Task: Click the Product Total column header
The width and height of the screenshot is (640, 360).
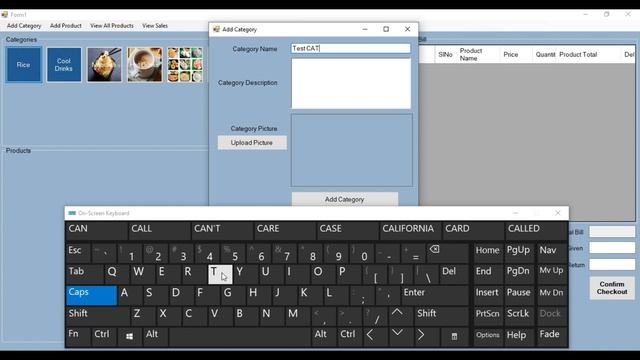Action: tap(589, 54)
